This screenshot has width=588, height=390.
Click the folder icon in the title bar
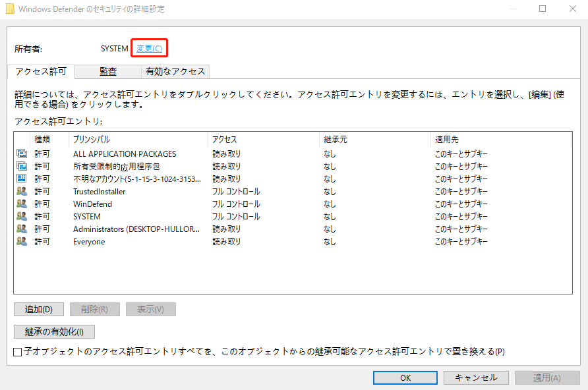(10, 9)
